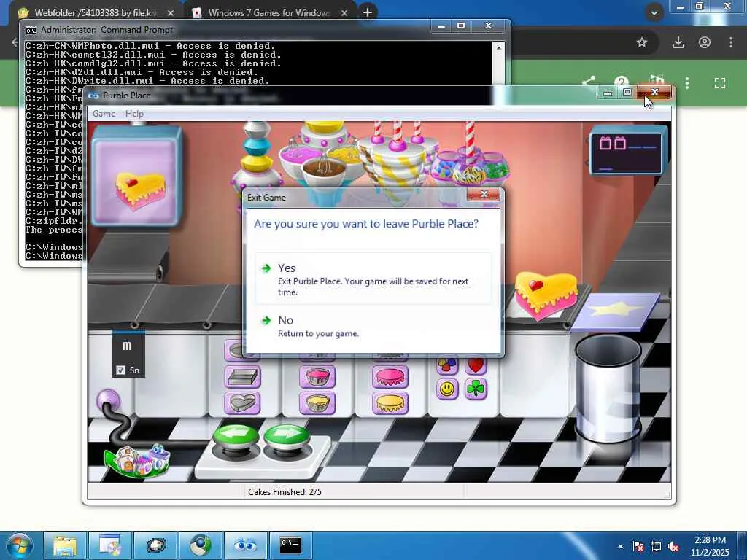Pick the yellow cake batter

pyautogui.click(x=317, y=402)
